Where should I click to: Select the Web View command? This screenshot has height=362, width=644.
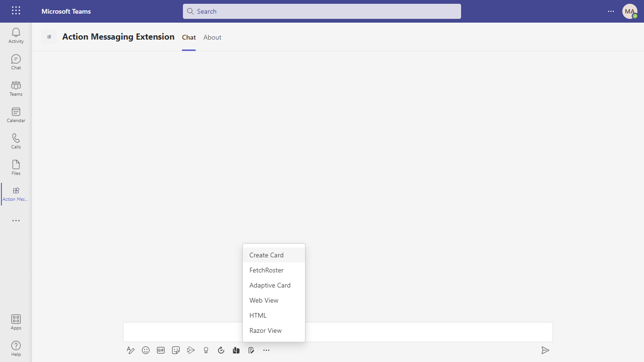point(274,300)
